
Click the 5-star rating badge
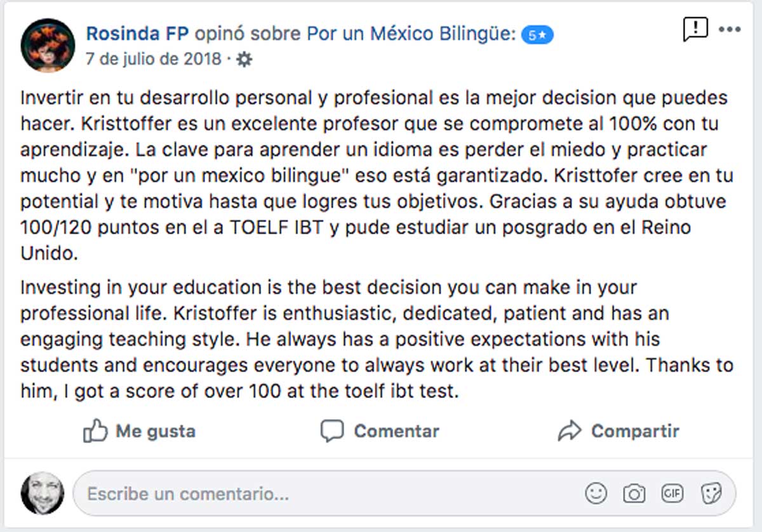pos(537,36)
